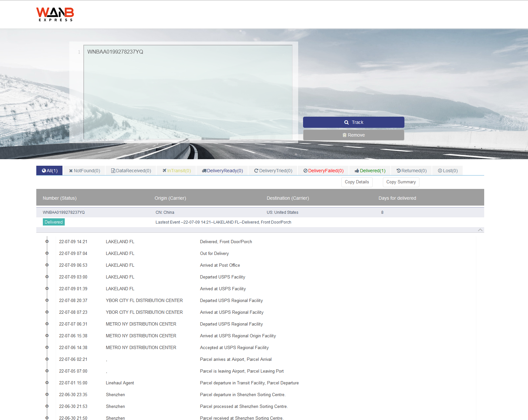Click the truck icon in DeliveryReady tab

[x=204, y=171]
